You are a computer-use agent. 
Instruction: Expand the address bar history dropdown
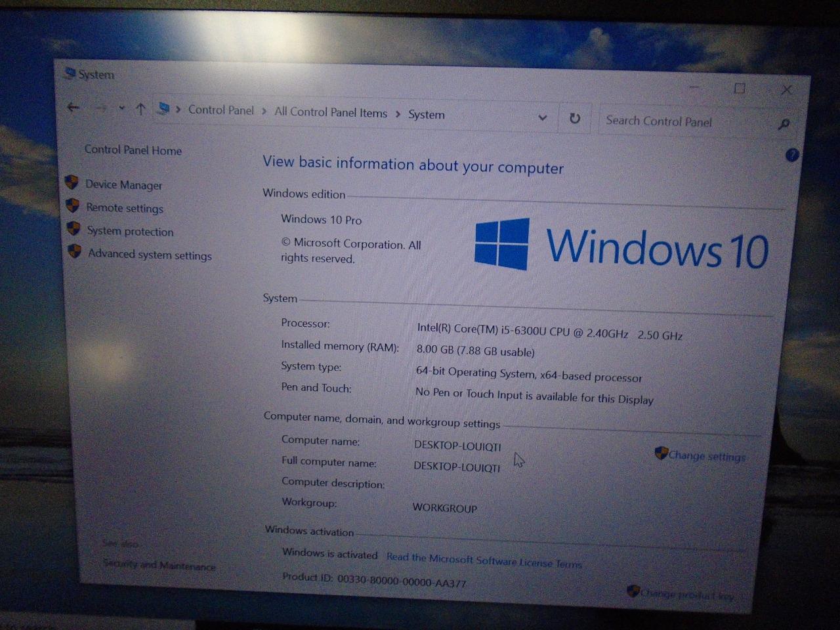543,117
